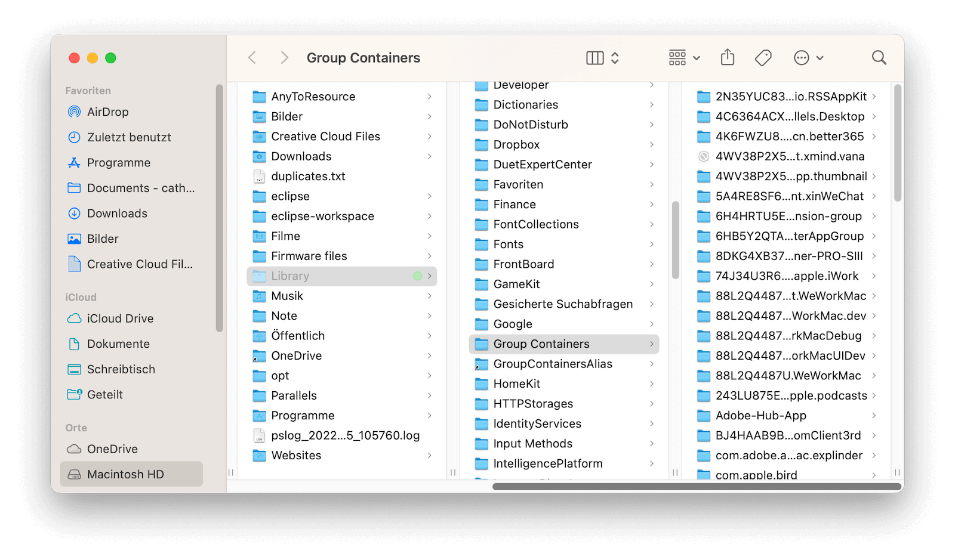Viewport: 955px width, 560px height.
Task: Open Schreibtisch in the sidebar
Action: (131, 369)
